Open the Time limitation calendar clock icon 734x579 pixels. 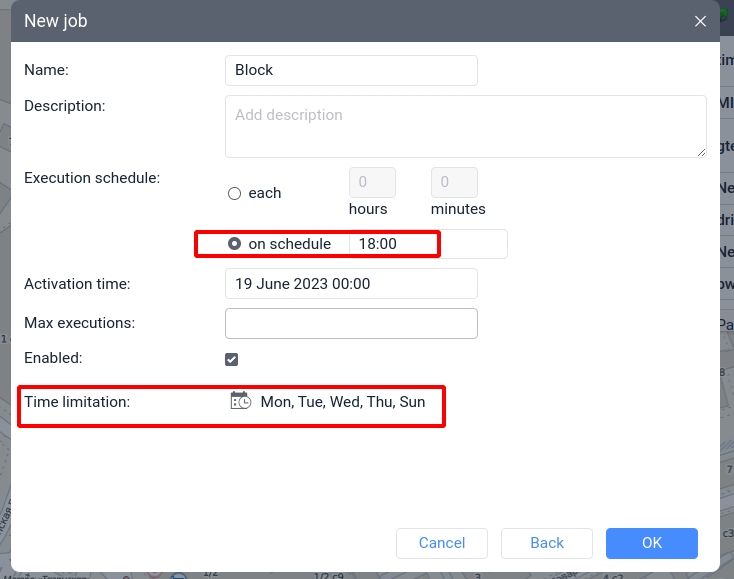coord(240,401)
